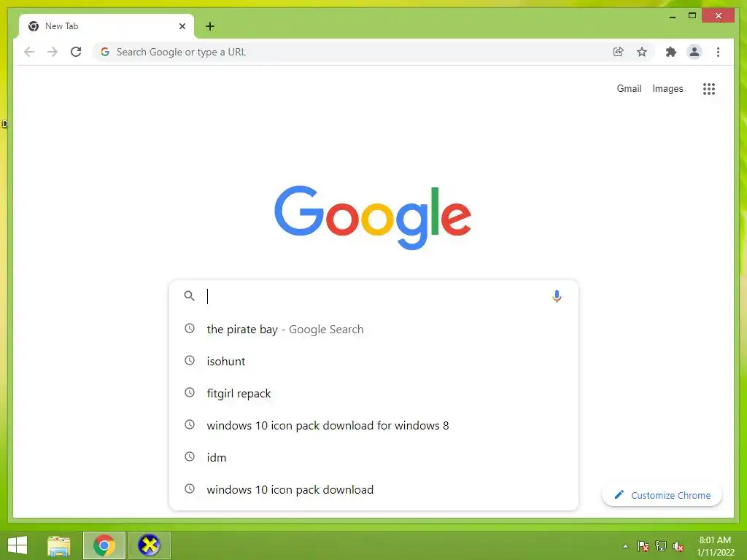
Task: Open the Action Center flag icon
Action: [643, 546]
